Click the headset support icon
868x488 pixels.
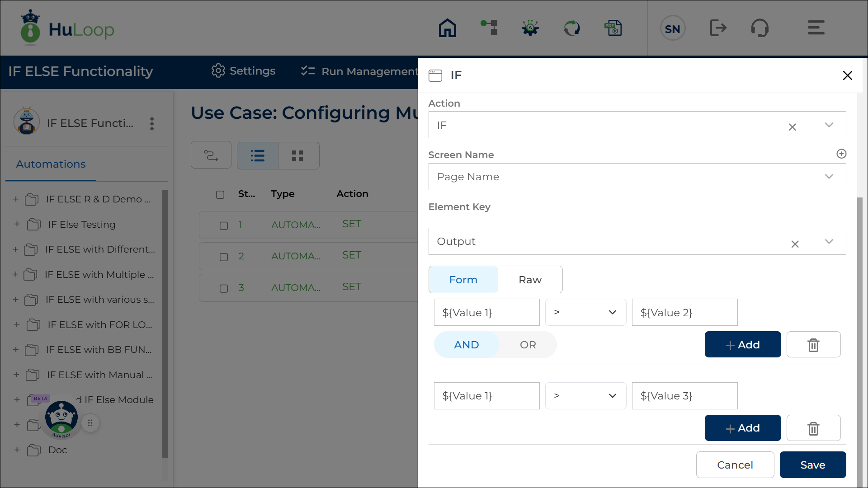(x=759, y=28)
